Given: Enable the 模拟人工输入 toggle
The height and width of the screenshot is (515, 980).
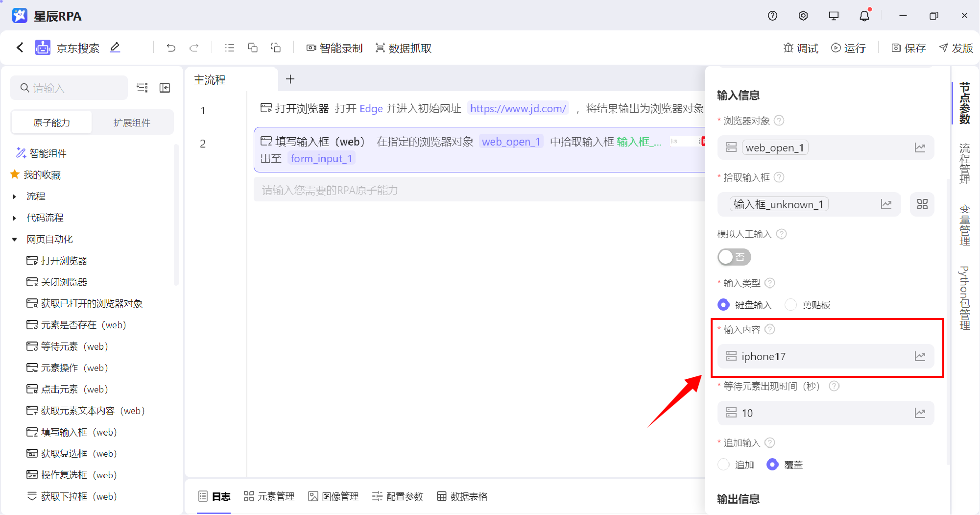Looking at the screenshot, I should (734, 257).
